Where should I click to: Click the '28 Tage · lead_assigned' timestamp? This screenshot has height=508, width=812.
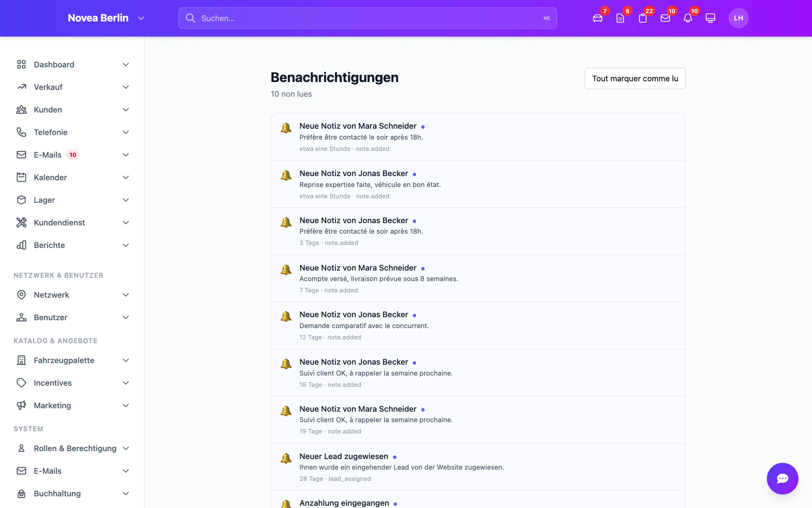(x=335, y=479)
